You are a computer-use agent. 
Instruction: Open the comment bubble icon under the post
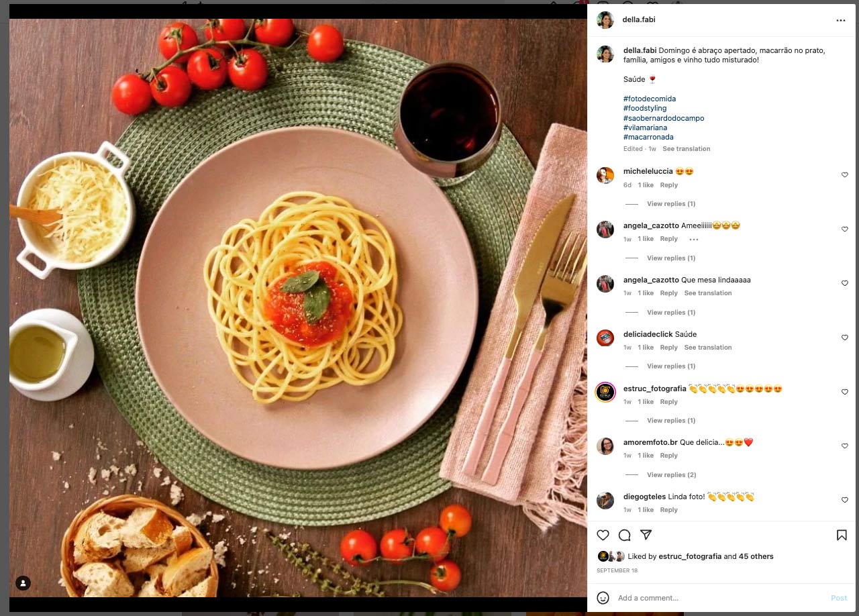[x=624, y=535]
